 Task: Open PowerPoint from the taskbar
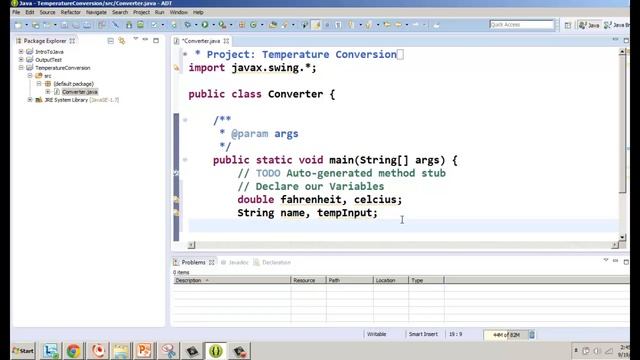click(144, 351)
